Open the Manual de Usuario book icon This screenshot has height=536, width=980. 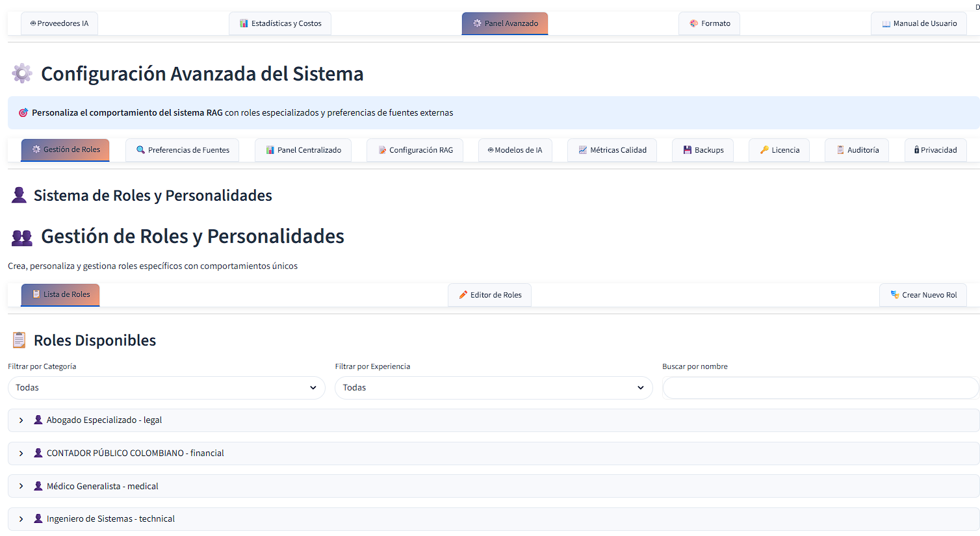pyautogui.click(x=886, y=23)
